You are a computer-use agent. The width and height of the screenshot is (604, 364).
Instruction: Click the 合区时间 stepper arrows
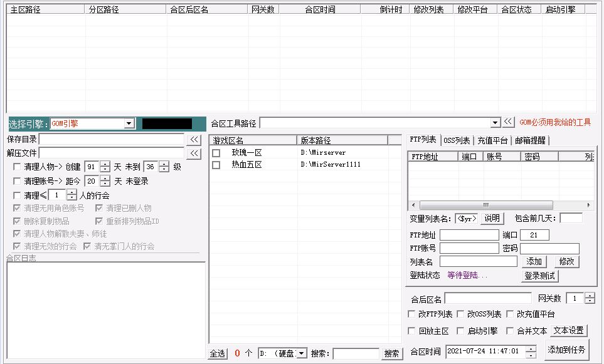tap(531, 351)
